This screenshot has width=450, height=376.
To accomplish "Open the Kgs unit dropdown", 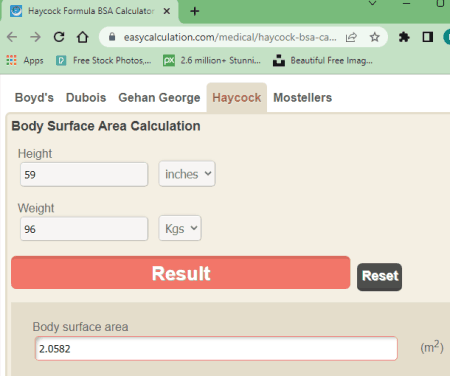I will tap(180, 228).
